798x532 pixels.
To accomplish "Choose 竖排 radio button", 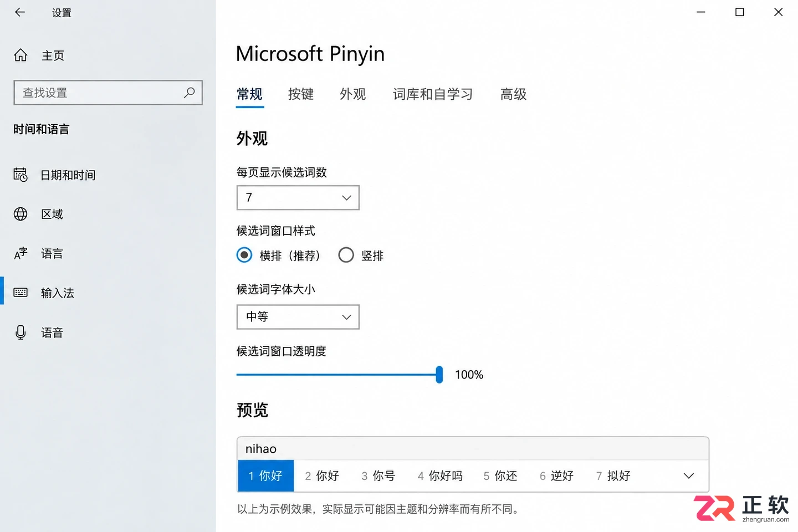I will coord(346,255).
